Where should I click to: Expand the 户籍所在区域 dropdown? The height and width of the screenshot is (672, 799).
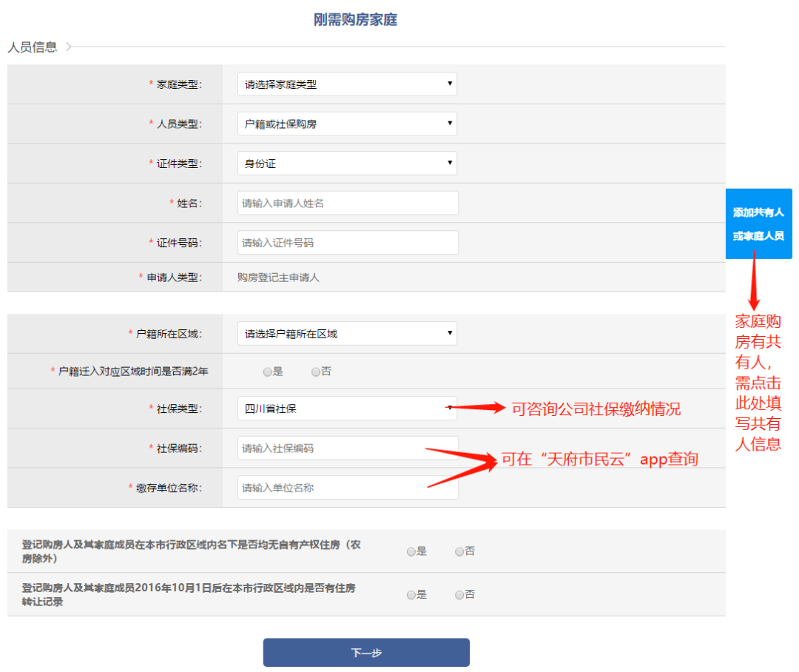(x=347, y=334)
